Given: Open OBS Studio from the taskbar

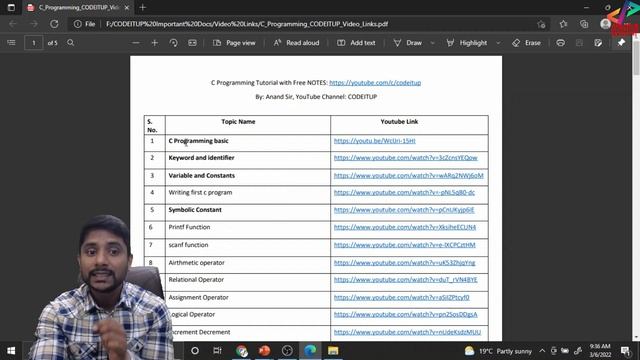Looking at the screenshot, I should point(287,351).
